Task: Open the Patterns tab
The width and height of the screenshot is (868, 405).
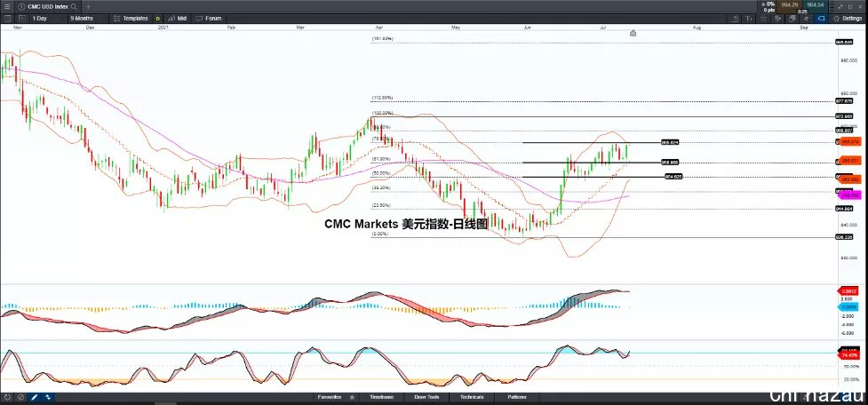Action: [516, 397]
